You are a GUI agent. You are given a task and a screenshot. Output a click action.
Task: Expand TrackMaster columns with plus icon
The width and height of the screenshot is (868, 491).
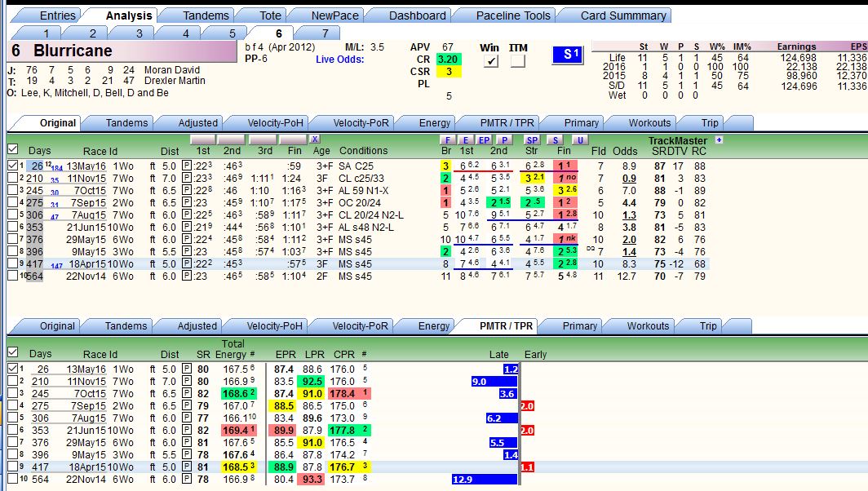[719, 139]
